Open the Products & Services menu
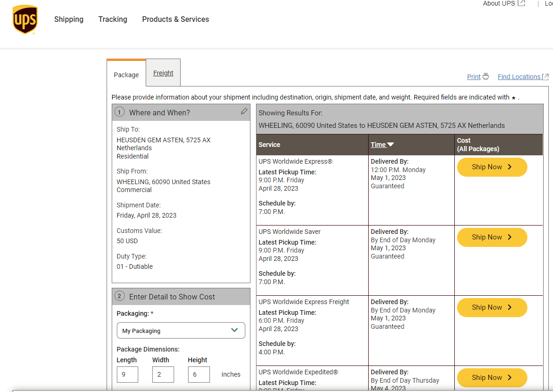553x392 pixels. pyautogui.click(x=175, y=20)
